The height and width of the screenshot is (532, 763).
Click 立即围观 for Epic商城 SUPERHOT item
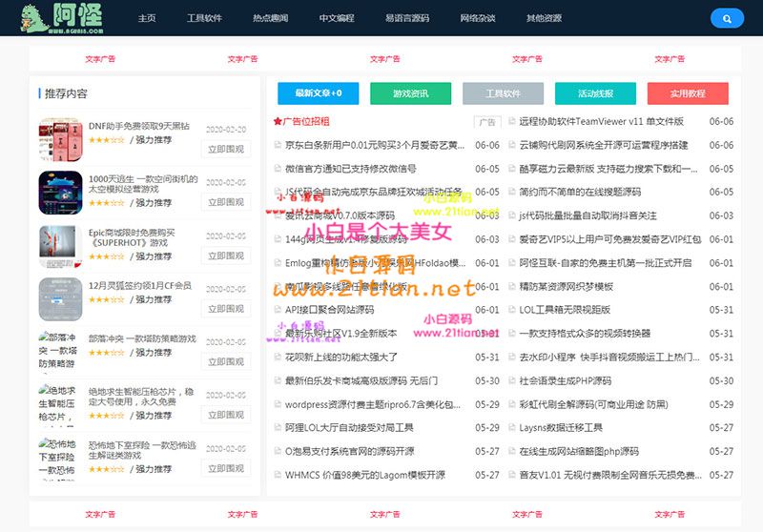226,256
